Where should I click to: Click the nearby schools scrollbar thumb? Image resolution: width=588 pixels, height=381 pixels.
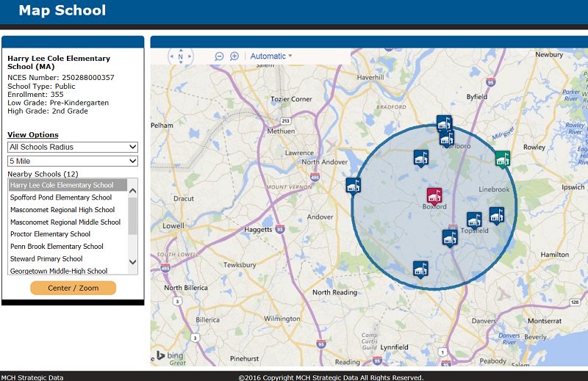(x=133, y=216)
